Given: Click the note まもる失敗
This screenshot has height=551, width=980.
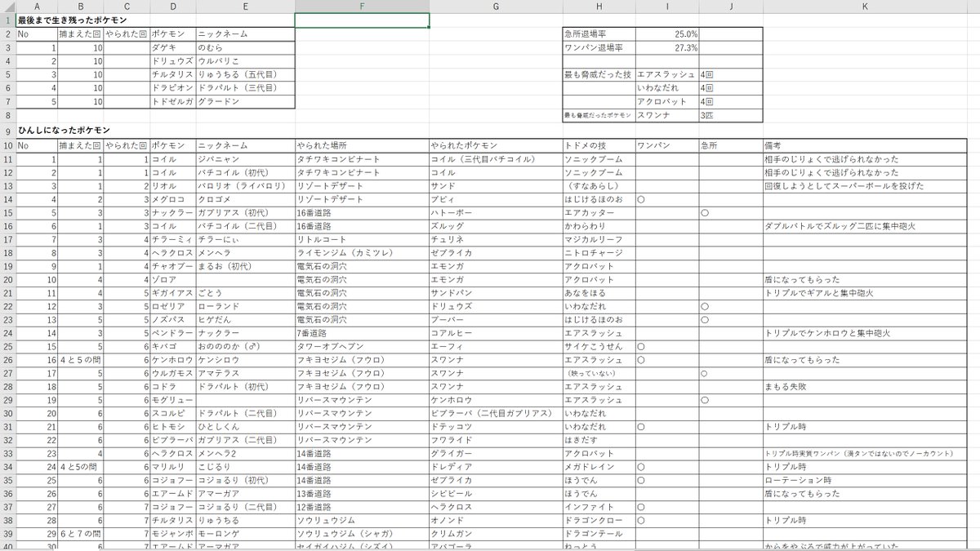Looking at the screenshot, I should click(x=865, y=387).
